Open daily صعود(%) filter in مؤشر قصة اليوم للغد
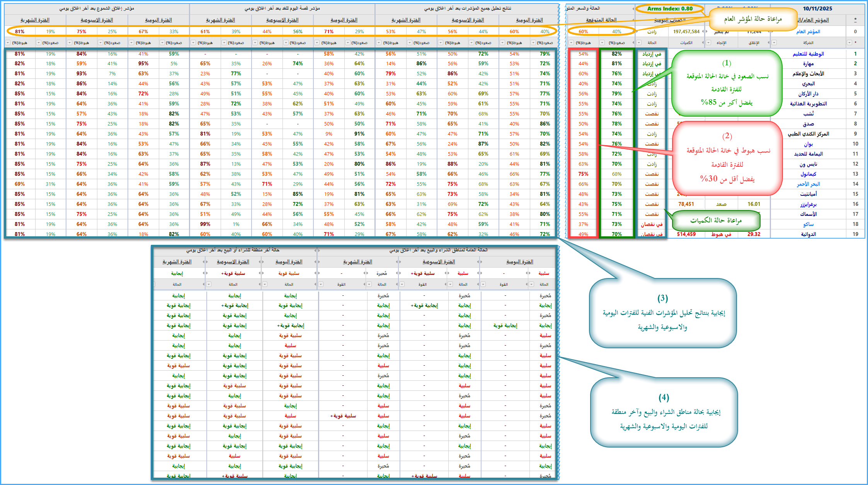Image resolution: width=868 pixels, height=485 pixels. point(348,43)
